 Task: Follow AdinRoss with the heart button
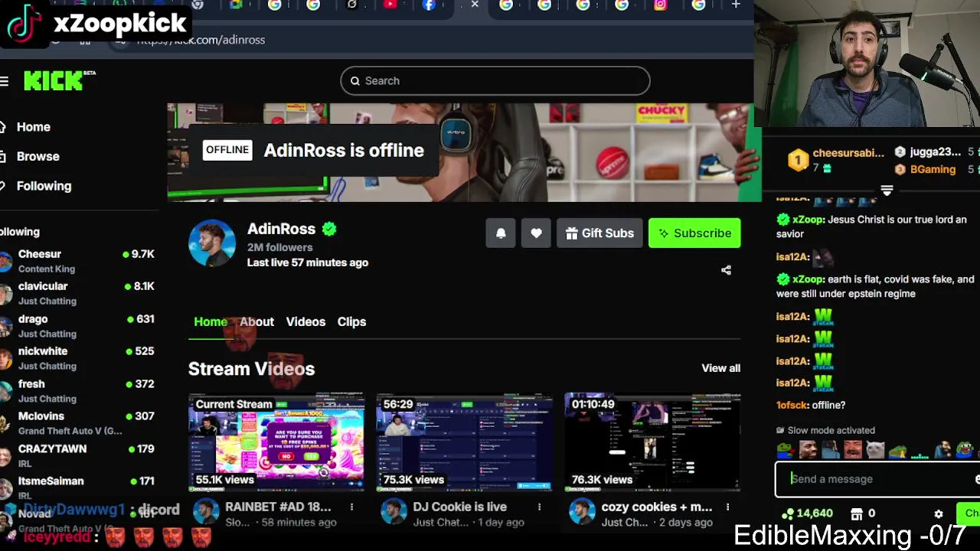pyautogui.click(x=536, y=233)
